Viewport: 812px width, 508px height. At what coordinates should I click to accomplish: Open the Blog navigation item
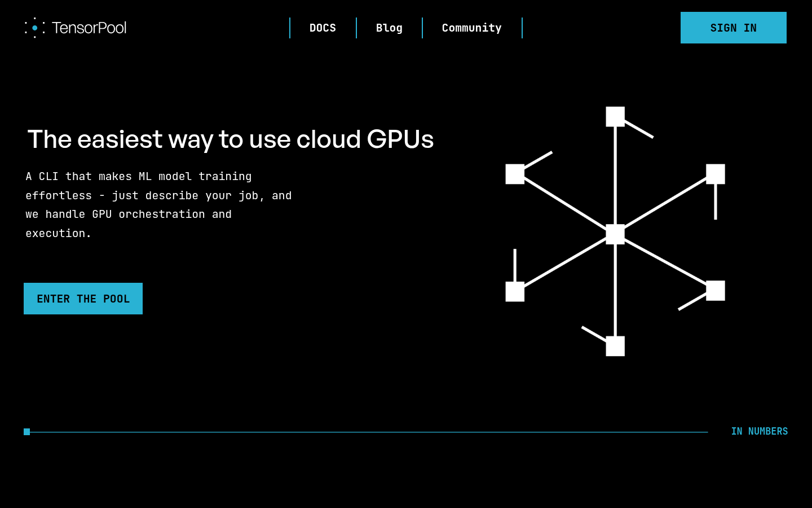389,28
